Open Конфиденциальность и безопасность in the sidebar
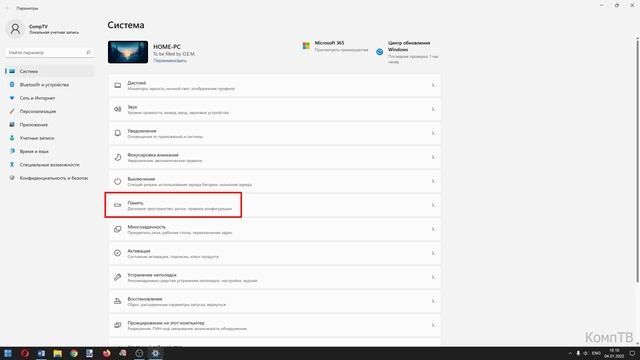The image size is (640, 360). coord(49,178)
